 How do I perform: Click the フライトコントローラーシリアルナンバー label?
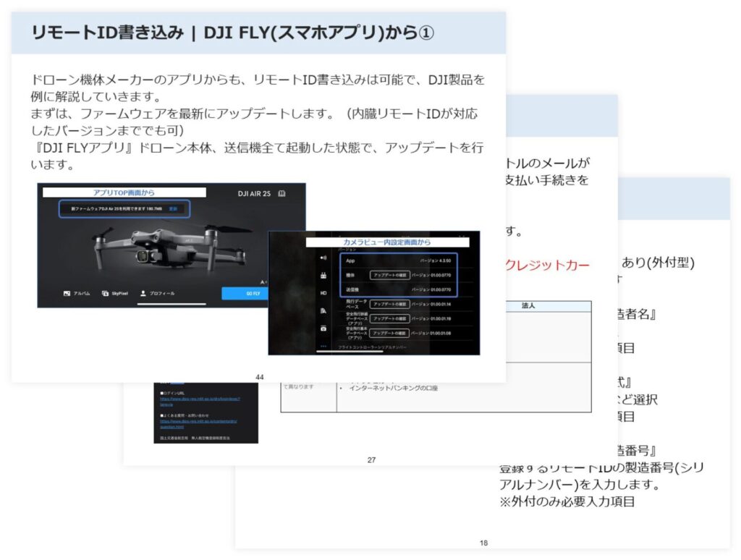point(372,348)
